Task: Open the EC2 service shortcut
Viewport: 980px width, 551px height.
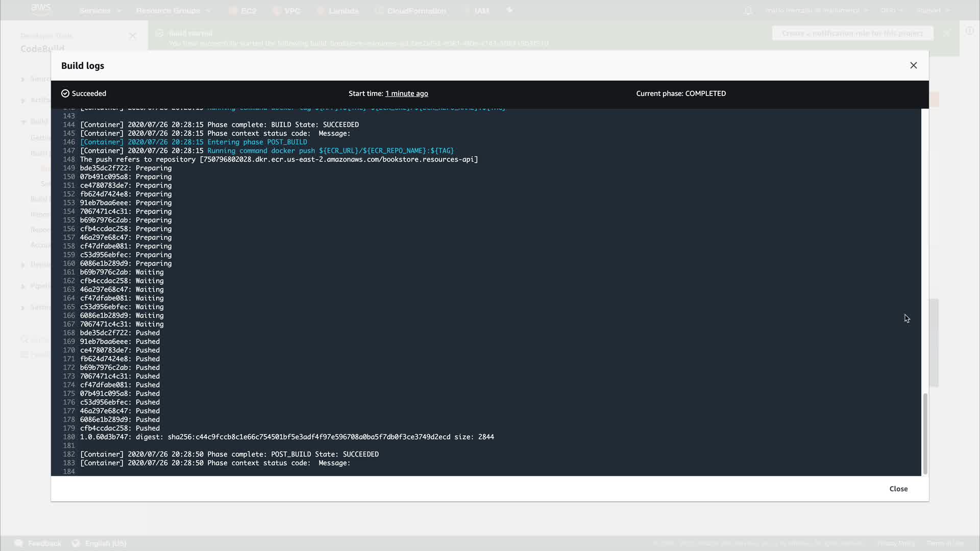Action: pyautogui.click(x=248, y=11)
